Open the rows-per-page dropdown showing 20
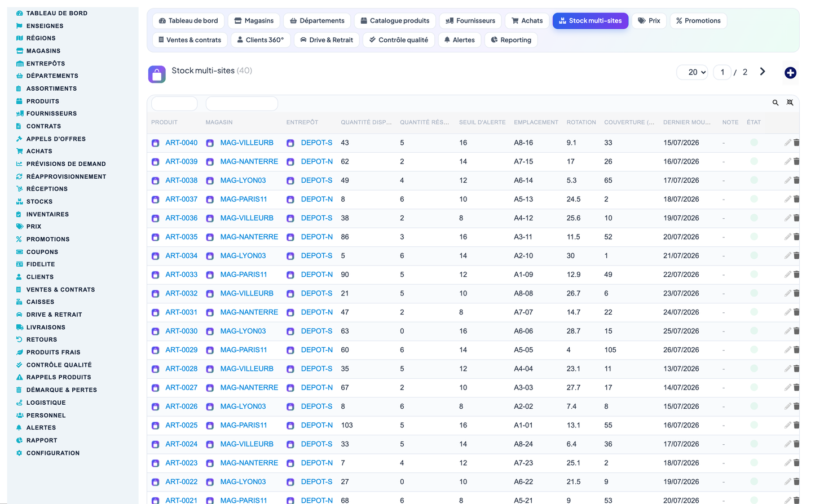 click(693, 72)
